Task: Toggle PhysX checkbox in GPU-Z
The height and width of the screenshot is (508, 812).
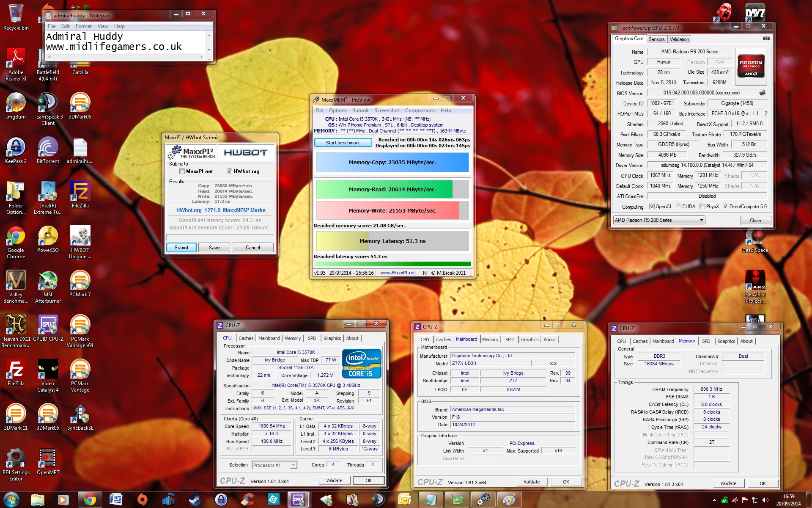Action: click(x=702, y=207)
